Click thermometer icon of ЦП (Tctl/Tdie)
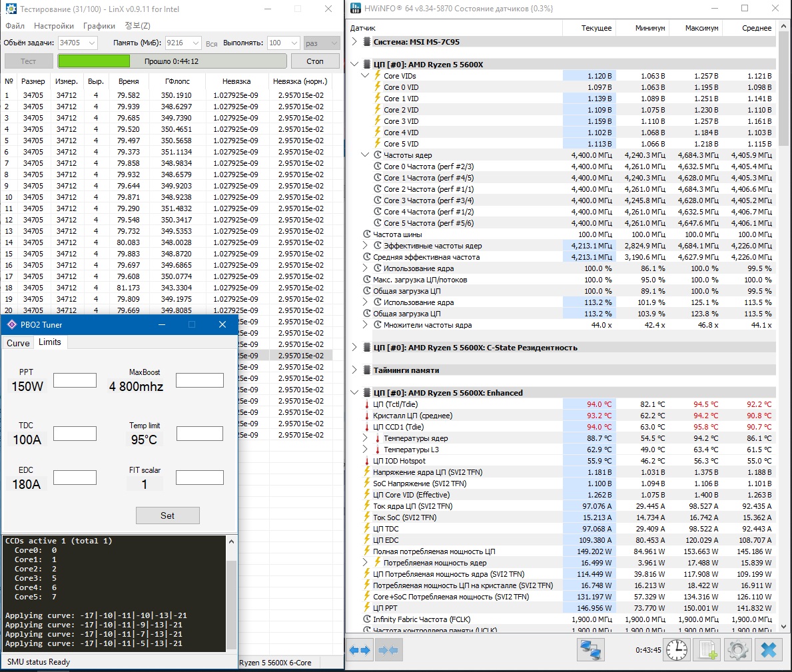 click(x=367, y=404)
